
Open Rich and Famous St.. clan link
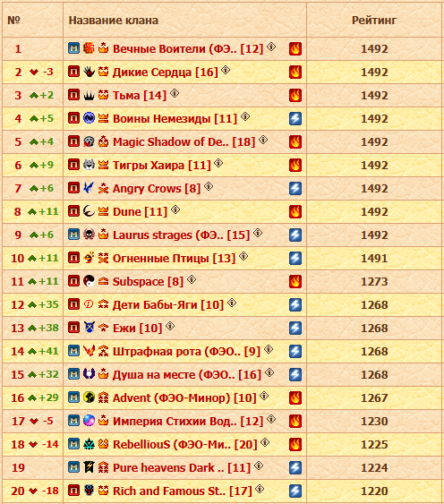coord(183,491)
